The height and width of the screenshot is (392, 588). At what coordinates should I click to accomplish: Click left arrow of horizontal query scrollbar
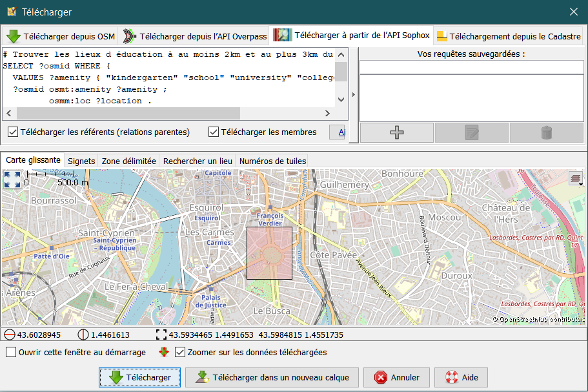[9, 113]
